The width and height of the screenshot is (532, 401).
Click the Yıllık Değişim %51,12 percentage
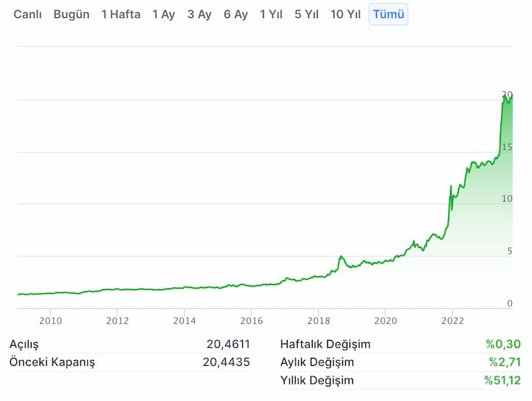502,380
